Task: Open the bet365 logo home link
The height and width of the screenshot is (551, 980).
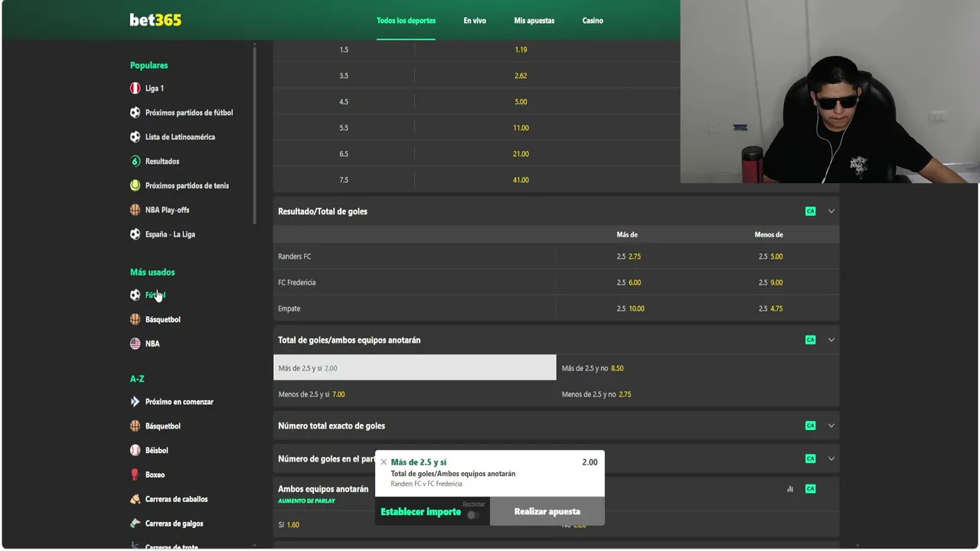Action: pos(155,21)
